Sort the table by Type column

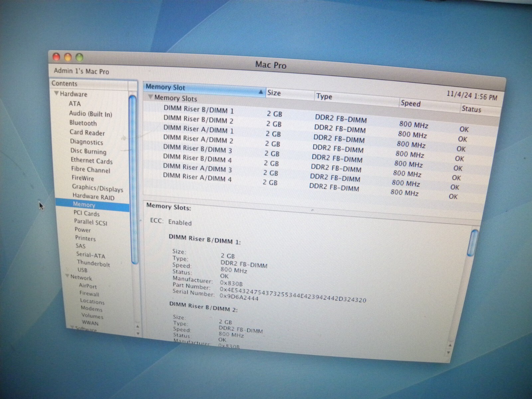tap(324, 96)
